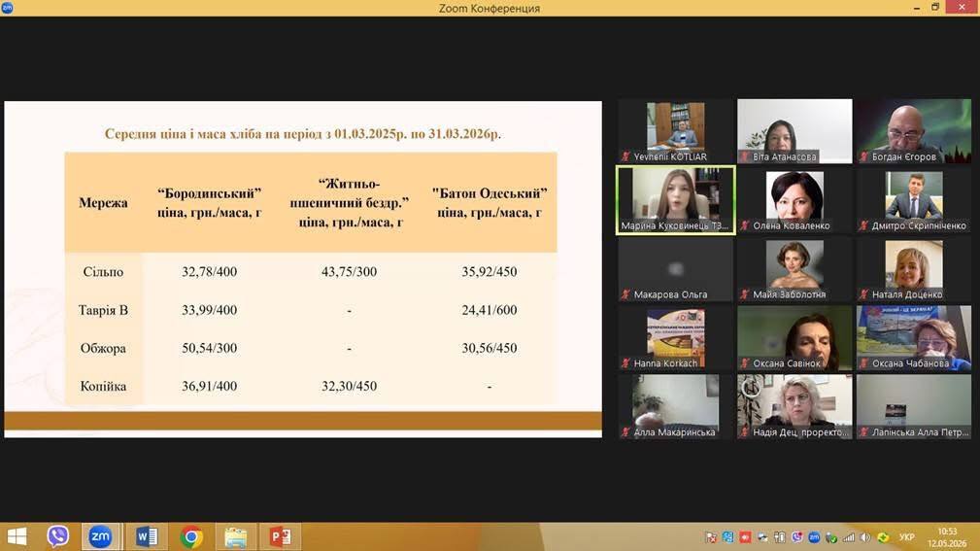Image resolution: width=980 pixels, height=551 pixels.
Task: Select Богдан Єгоров's video tile
Action: point(913,131)
